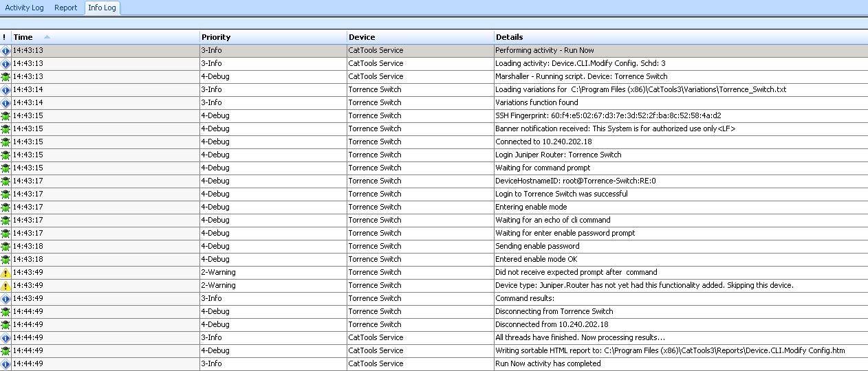Select 'All threads have finished. Now processing results' text
Screen dimensions: 868x371
click(580, 337)
